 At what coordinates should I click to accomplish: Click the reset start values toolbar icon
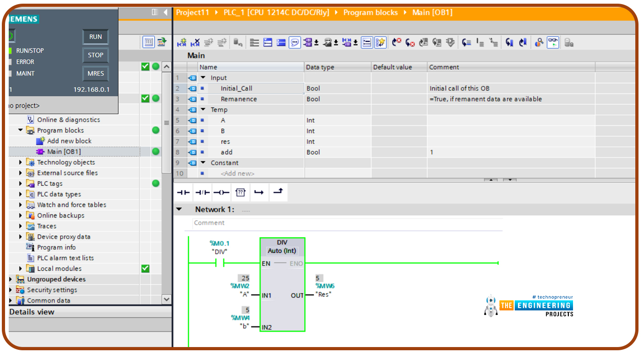point(238,43)
